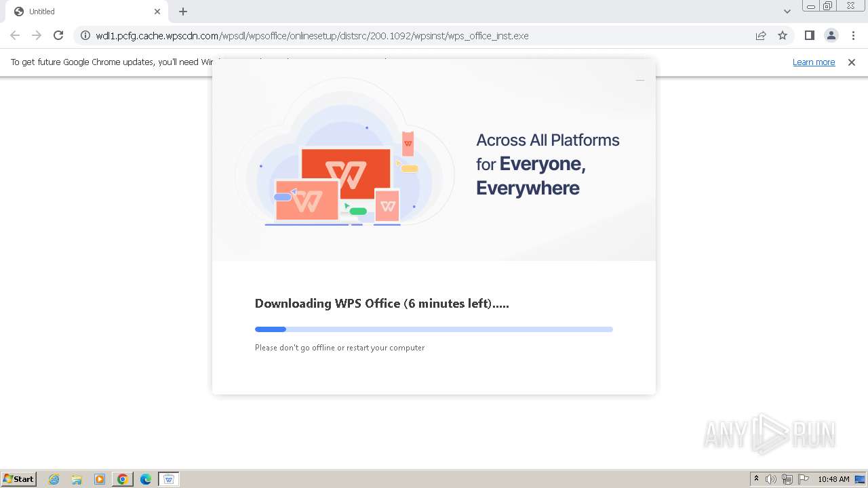Open Windows Media Player taskbar icon
Screen dimensions: 868x488
(x=100, y=479)
